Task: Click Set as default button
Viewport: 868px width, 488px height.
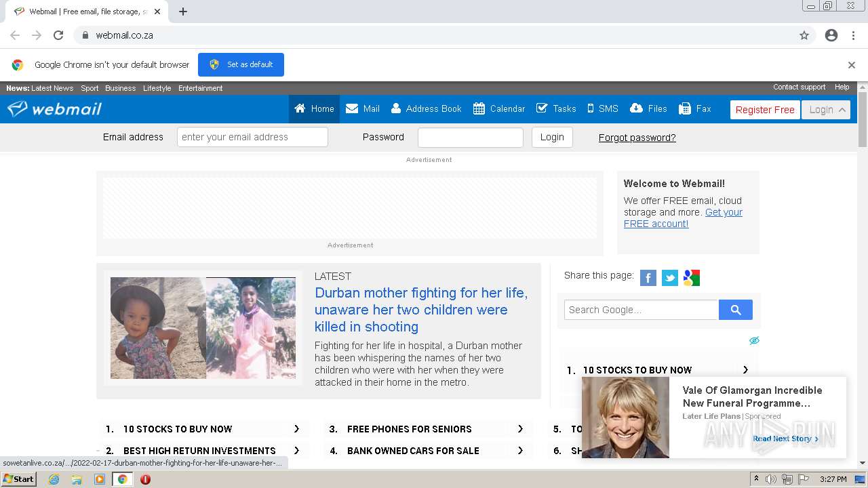Action: [x=241, y=64]
